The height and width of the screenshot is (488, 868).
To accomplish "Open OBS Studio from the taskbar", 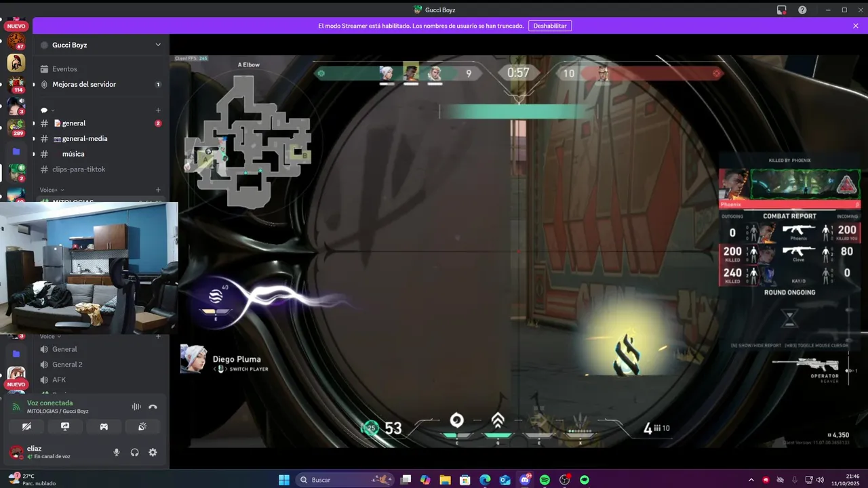I will point(564,480).
